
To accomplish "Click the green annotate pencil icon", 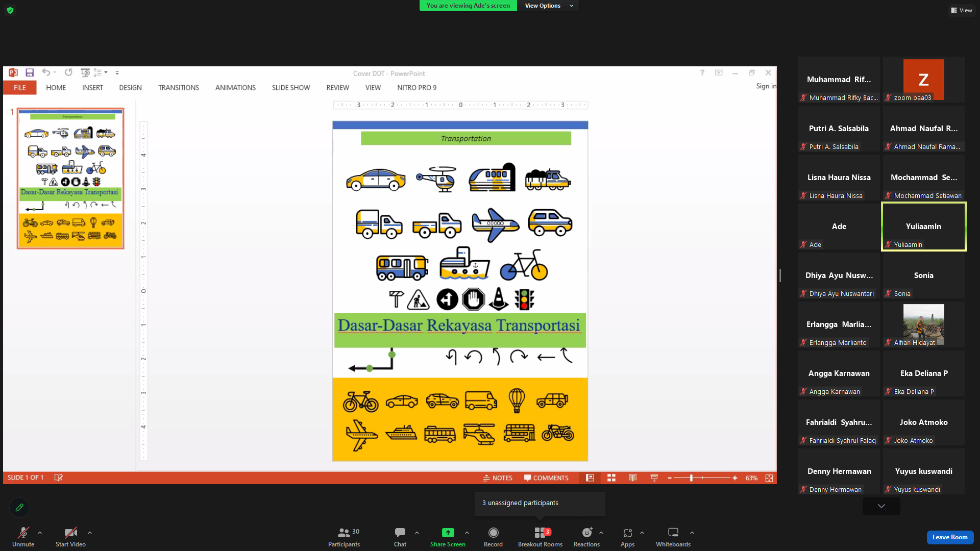I will [x=19, y=508].
